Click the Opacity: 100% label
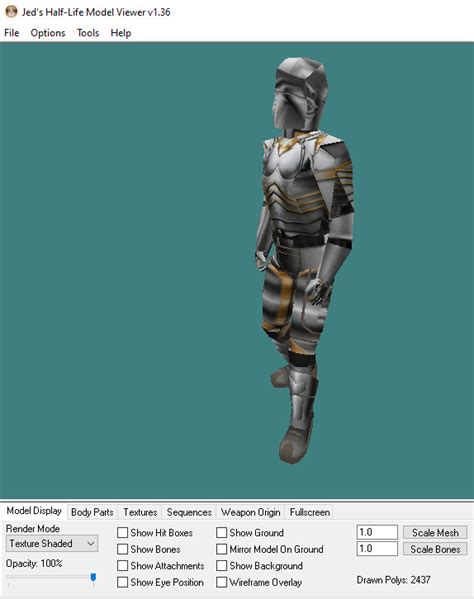The image size is (474, 599). tap(34, 563)
